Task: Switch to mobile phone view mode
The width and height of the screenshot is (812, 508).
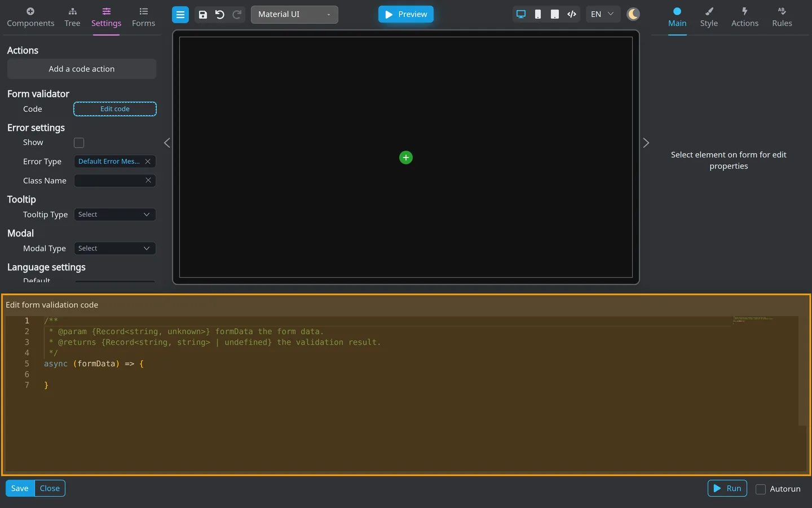Action: 538,14
